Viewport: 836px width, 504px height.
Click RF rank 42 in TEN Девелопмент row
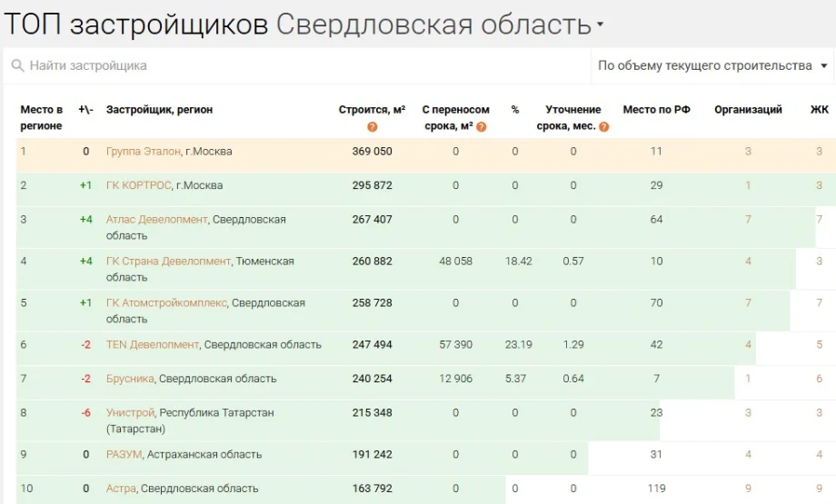(656, 345)
